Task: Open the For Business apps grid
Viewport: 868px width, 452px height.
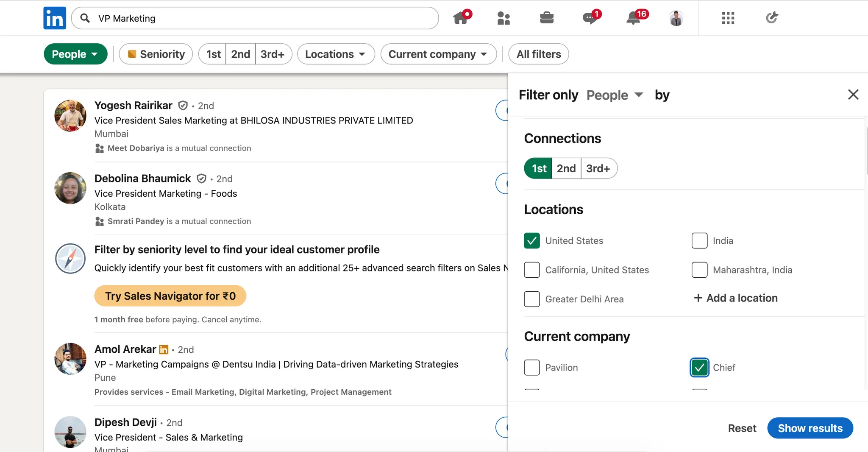Action: click(728, 18)
